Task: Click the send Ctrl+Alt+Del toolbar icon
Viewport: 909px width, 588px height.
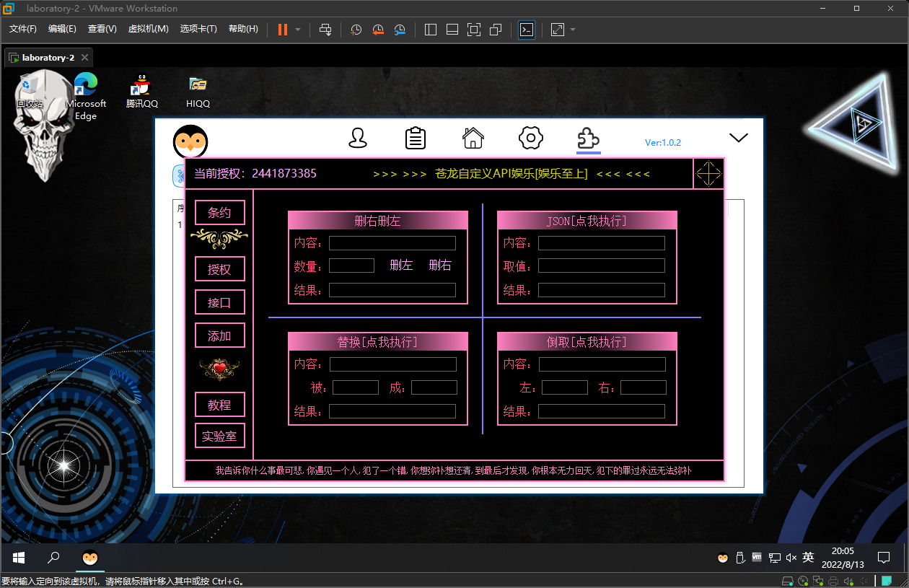Action: (325, 30)
